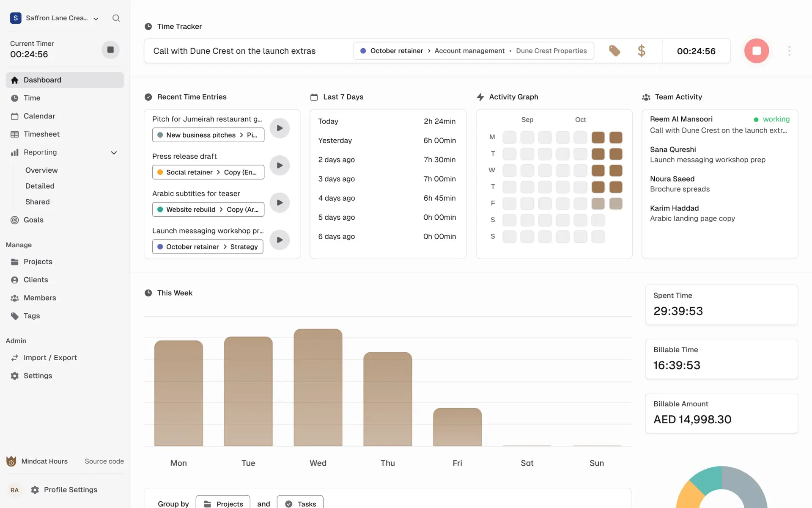Click the Social retainer project badge
812x508 pixels.
pos(208,172)
